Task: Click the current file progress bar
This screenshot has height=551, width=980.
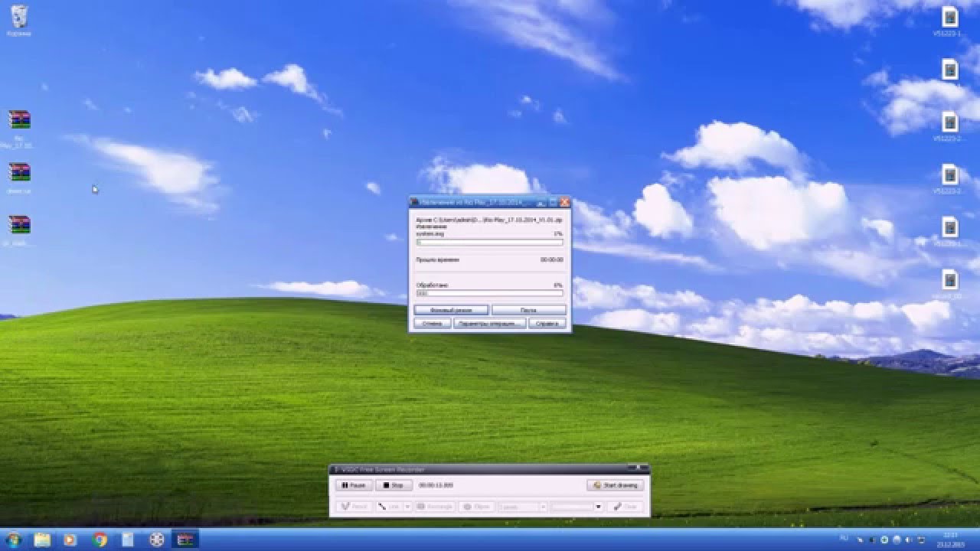Action: click(489, 243)
